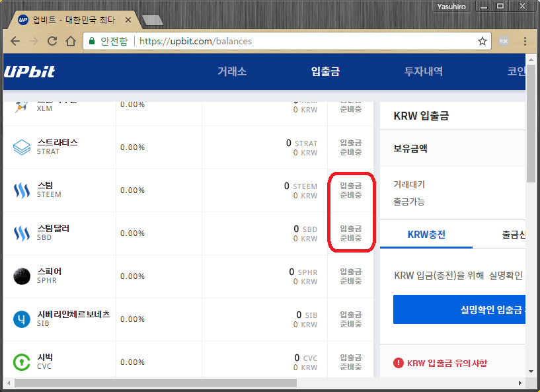Click 0.00% in the SIB row
Screen dimensions: 540x392
pos(132,319)
